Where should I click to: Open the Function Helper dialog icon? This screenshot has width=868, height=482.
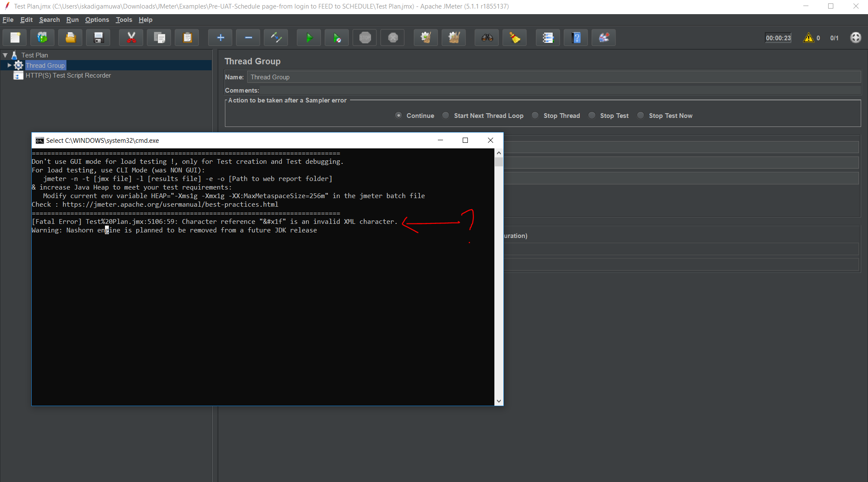pyautogui.click(x=548, y=38)
